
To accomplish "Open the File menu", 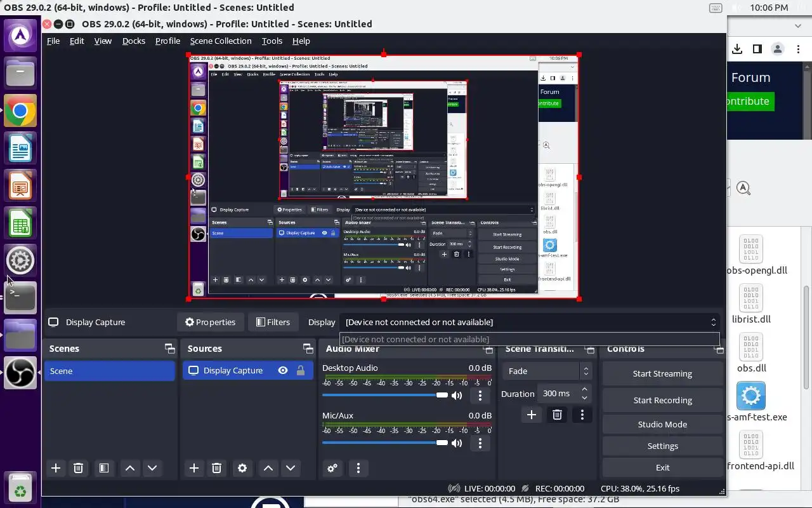I will tap(53, 41).
